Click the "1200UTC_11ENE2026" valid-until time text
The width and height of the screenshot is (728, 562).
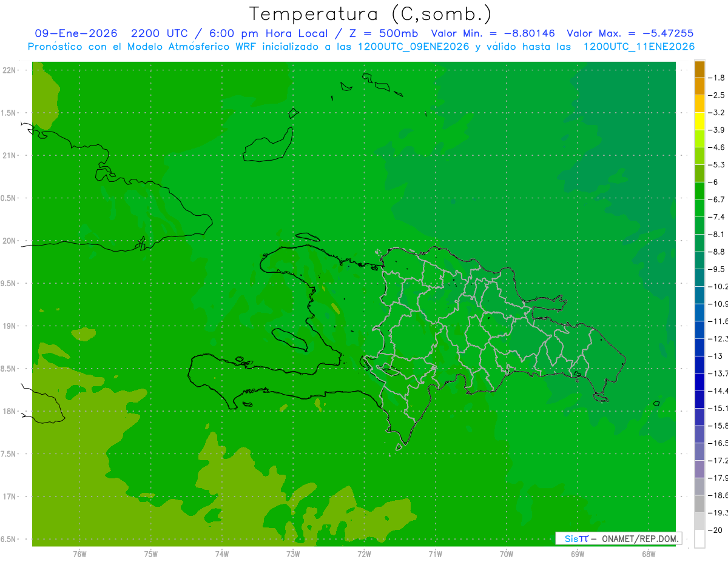click(x=639, y=46)
